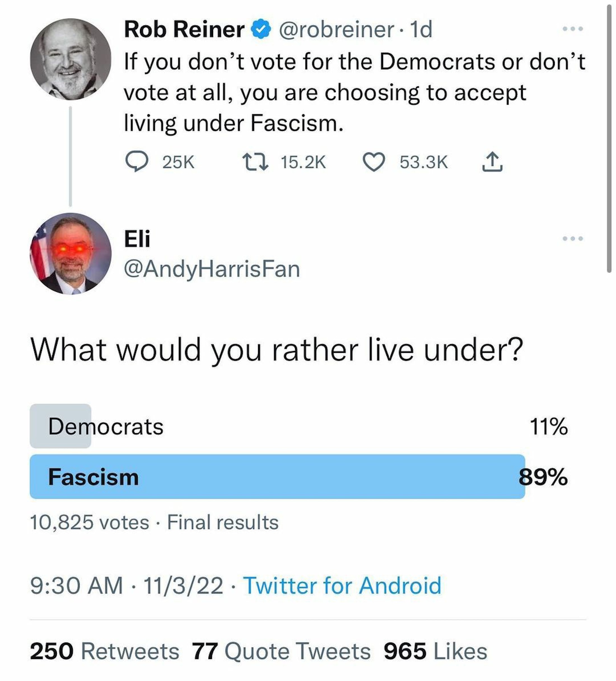
Task: Open the @AndyHarrisFan handle
Action: [x=212, y=269]
